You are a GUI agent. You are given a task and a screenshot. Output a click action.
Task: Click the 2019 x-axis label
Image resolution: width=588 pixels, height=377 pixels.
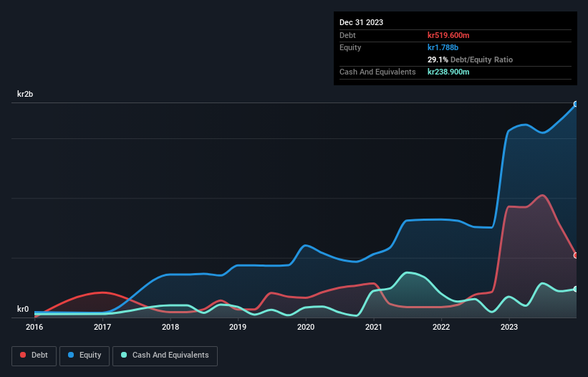(x=238, y=327)
